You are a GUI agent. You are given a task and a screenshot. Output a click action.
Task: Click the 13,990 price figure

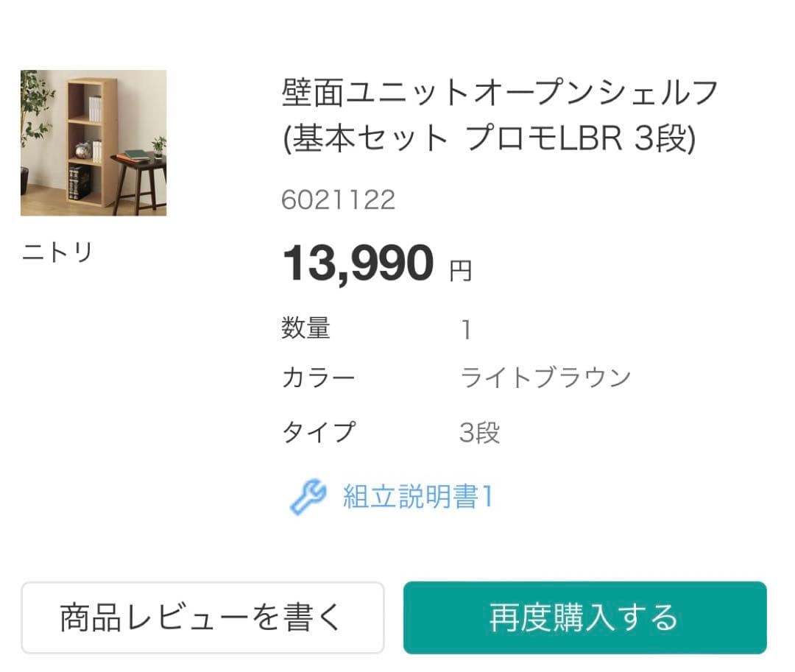click(x=358, y=264)
